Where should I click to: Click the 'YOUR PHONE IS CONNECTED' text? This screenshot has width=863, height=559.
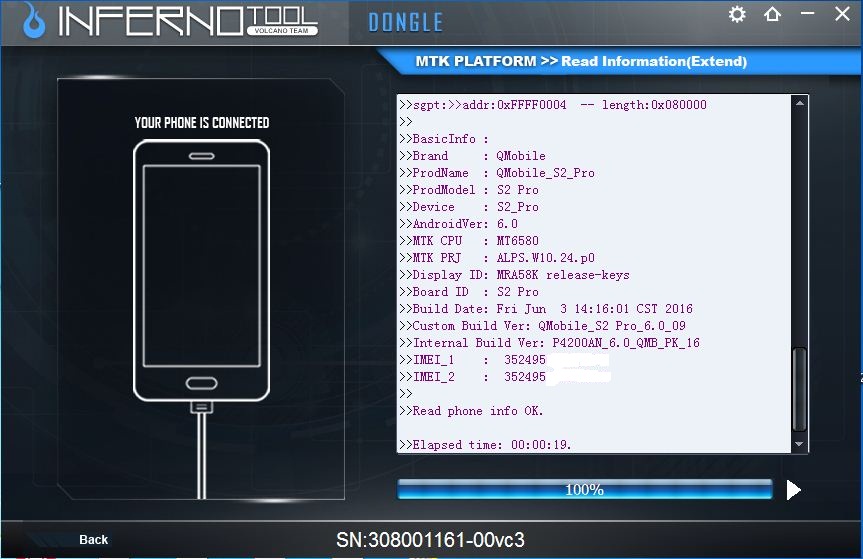[x=202, y=122]
